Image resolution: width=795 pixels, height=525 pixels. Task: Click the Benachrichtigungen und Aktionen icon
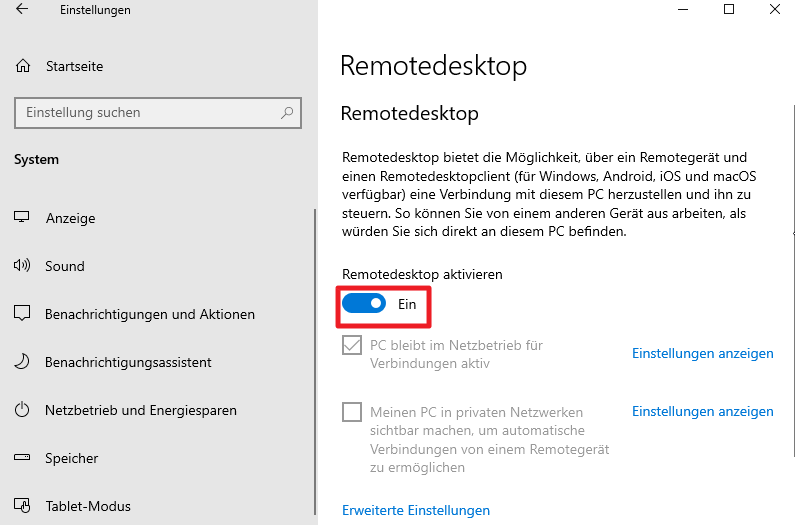tap(22, 314)
